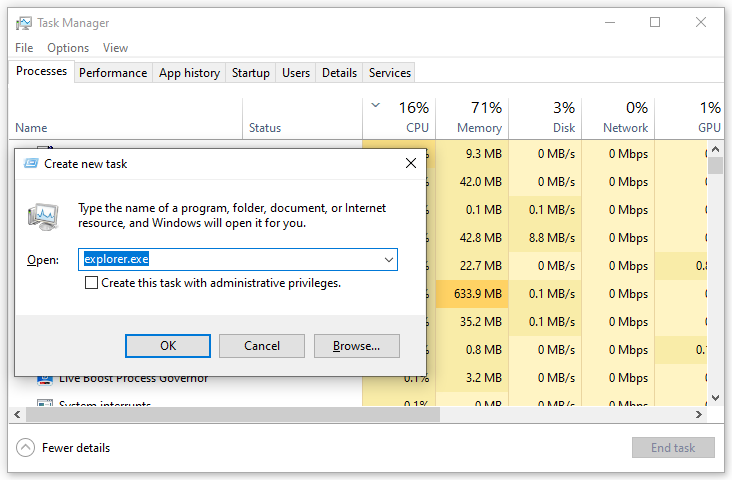Sort by the CPU column header
The image size is (732, 480).
(x=399, y=119)
